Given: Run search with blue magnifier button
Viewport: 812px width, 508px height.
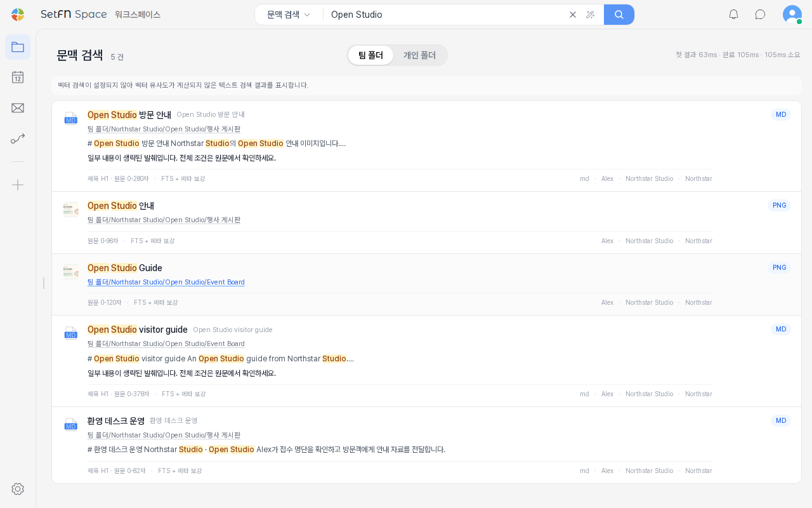Looking at the screenshot, I should pyautogui.click(x=619, y=15).
